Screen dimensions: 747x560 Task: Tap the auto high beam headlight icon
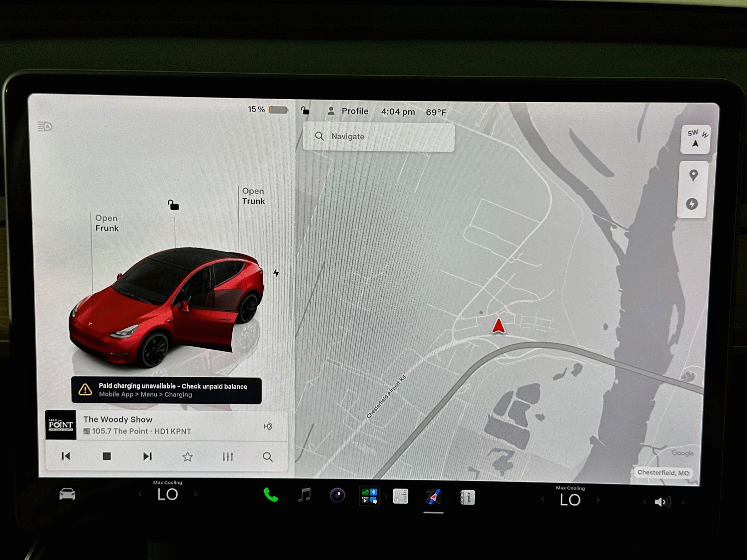pyautogui.click(x=45, y=127)
